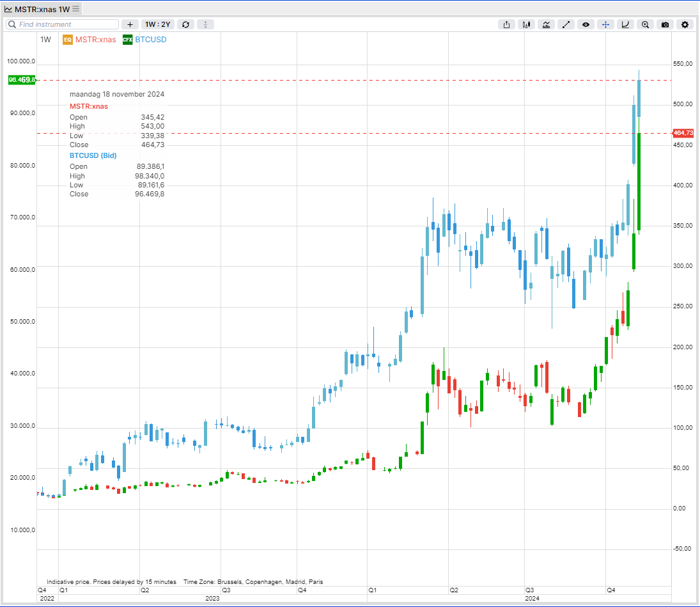Viewport: 700px width, 607px height.
Task: Switch to the MSTR:xnas 1W tab
Action: click(x=38, y=8)
